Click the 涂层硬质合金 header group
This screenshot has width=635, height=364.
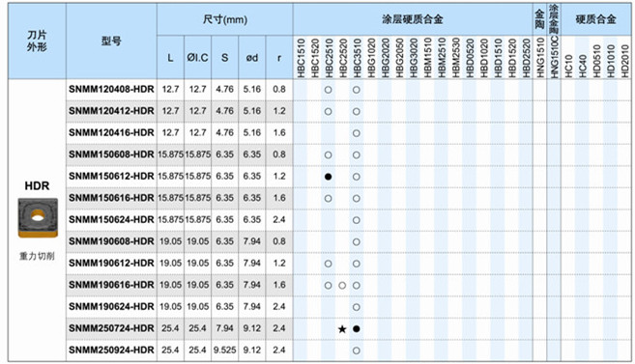click(413, 19)
